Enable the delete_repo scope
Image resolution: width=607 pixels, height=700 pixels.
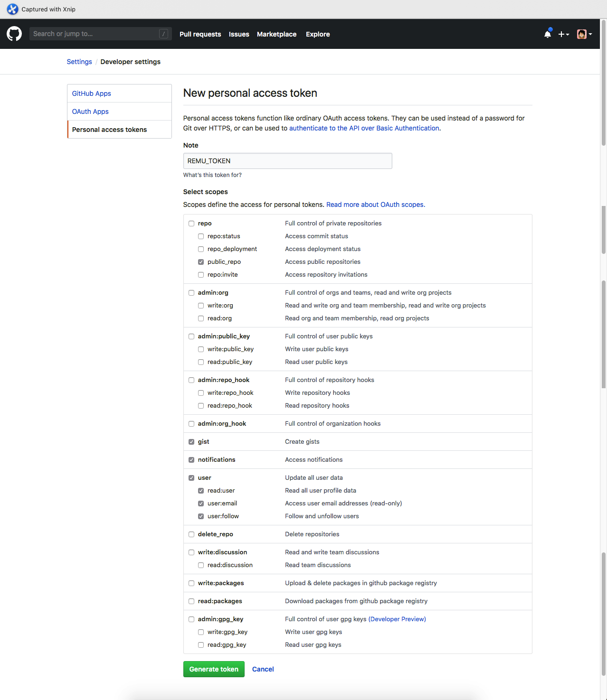pos(191,534)
